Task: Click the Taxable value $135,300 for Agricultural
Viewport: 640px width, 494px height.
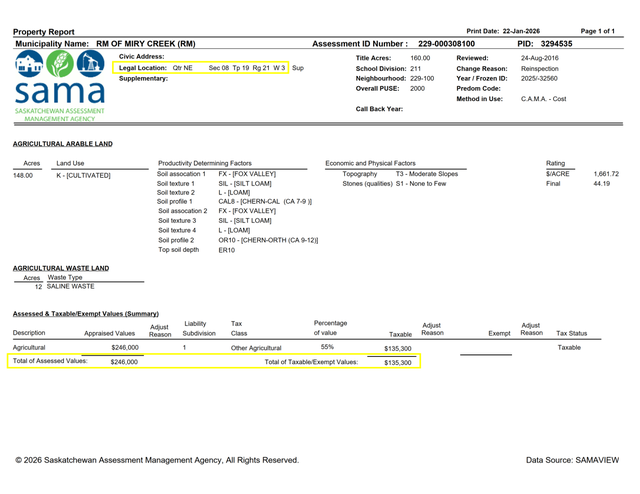Action: (x=397, y=348)
